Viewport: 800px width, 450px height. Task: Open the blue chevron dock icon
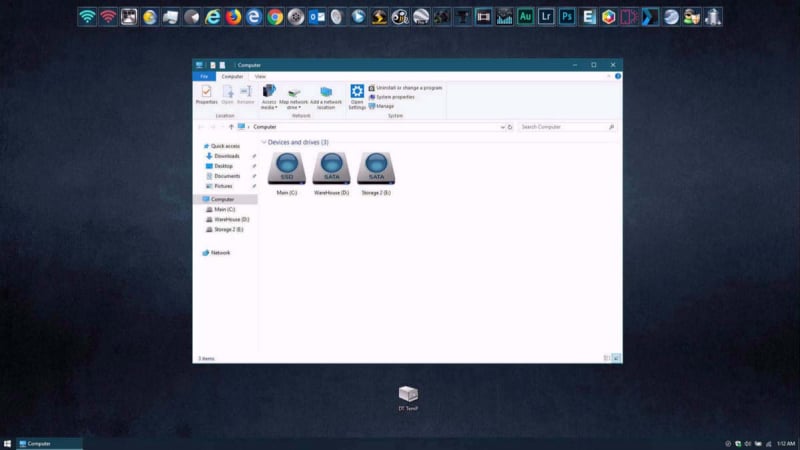(x=650, y=17)
